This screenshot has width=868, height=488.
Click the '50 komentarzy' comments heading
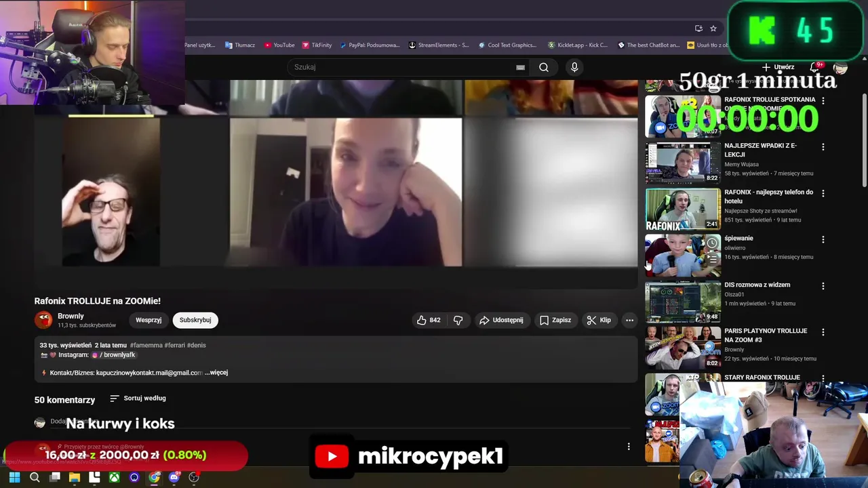pyautogui.click(x=65, y=400)
